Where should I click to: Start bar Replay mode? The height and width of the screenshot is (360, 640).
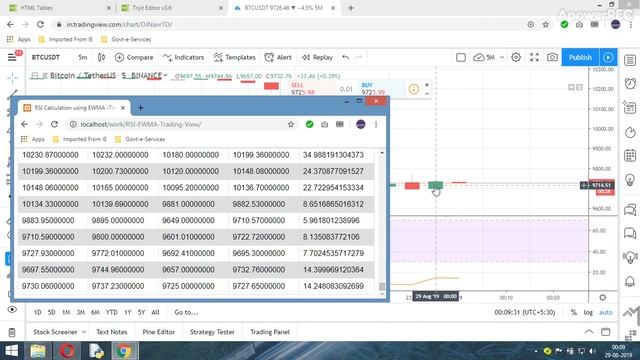point(317,58)
